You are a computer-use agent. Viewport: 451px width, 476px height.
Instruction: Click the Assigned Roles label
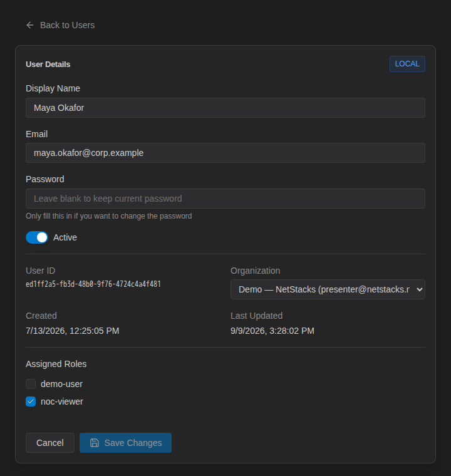tap(56, 364)
